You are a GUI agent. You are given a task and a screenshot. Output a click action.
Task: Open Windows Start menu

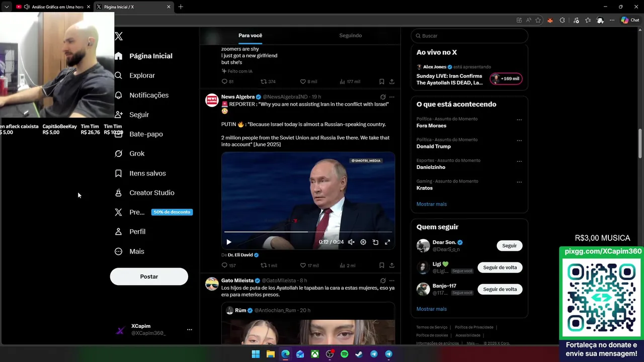click(256, 354)
